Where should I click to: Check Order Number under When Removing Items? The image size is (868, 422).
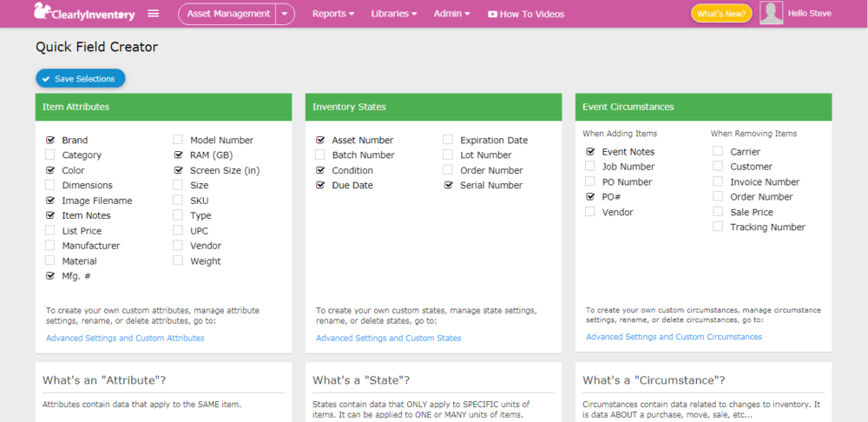(x=718, y=196)
